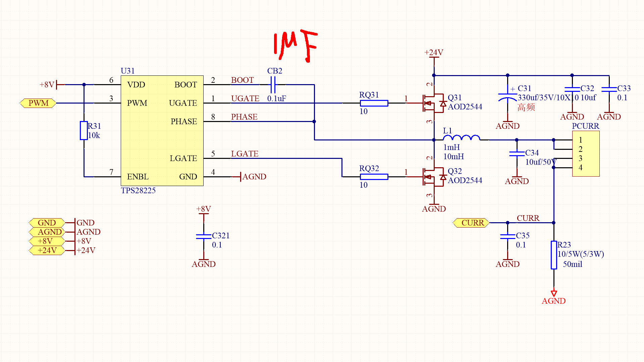
Task: Select resistor R31 10k symbol
Action: coord(84,130)
